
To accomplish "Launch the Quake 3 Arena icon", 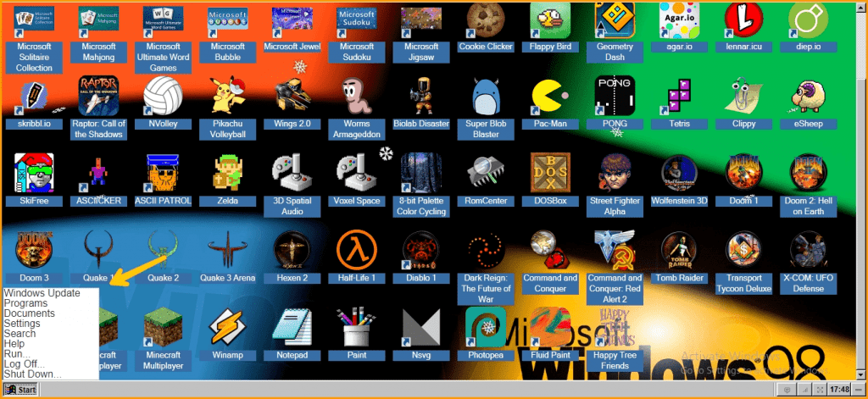I will (x=227, y=250).
